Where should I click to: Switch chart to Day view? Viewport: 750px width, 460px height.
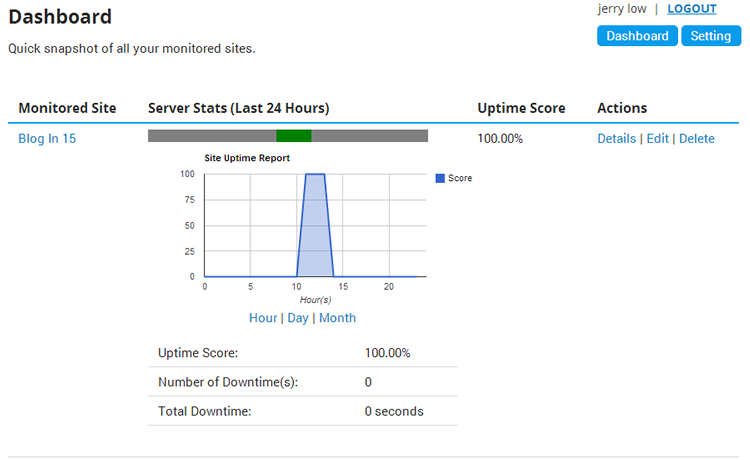click(x=298, y=318)
